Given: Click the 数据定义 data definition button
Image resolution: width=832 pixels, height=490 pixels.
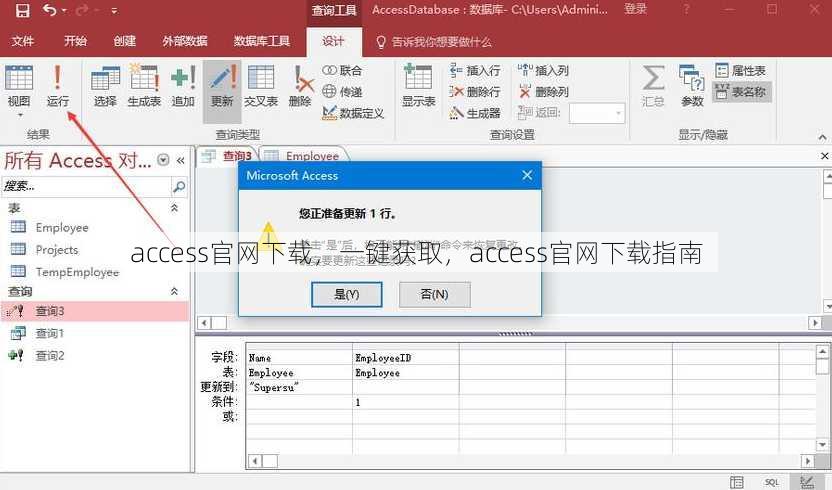Looking at the screenshot, I should (x=353, y=113).
